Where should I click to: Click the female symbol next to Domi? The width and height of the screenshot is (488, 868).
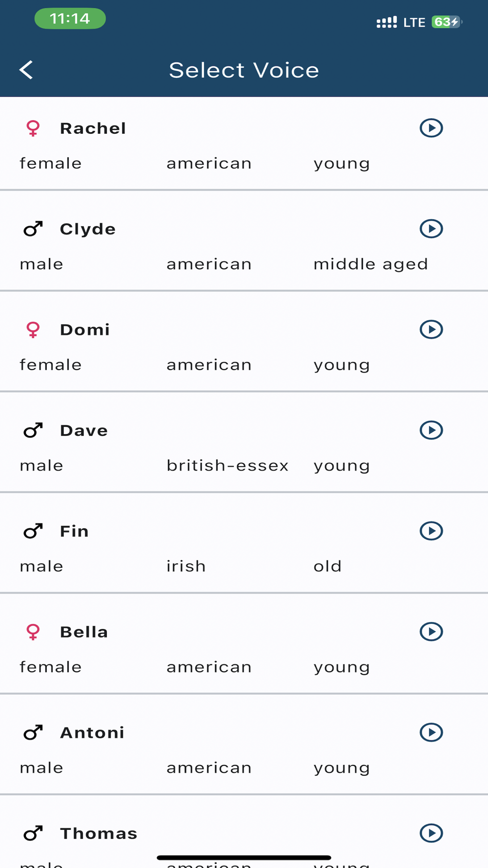point(33,330)
